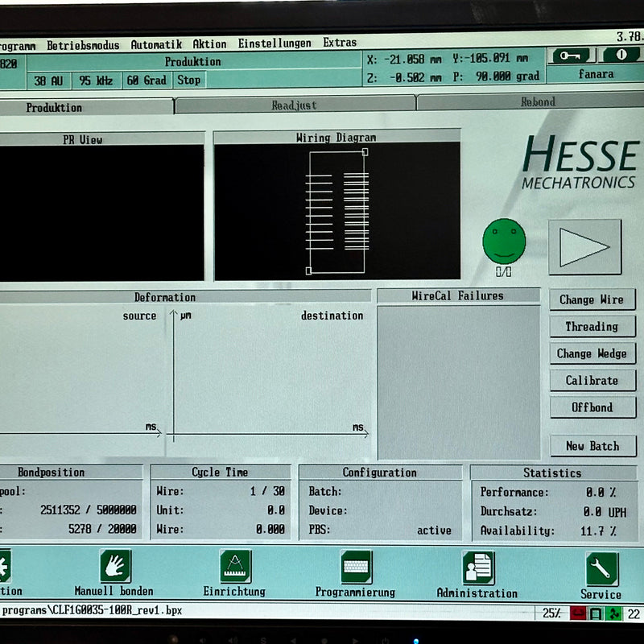Screen dimensions: 644x644
Task: Click the Change Wedge button
Action: 592,353
